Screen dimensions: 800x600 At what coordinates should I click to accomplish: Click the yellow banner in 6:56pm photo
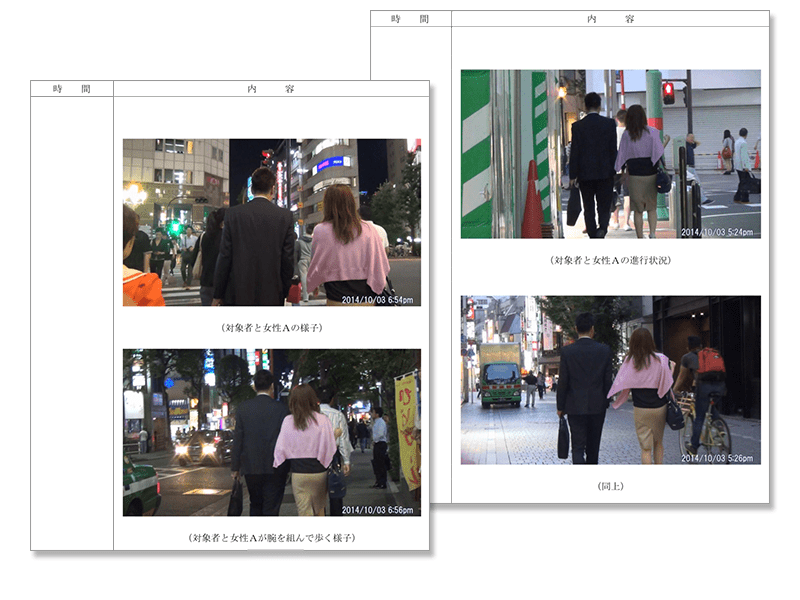pos(407,430)
